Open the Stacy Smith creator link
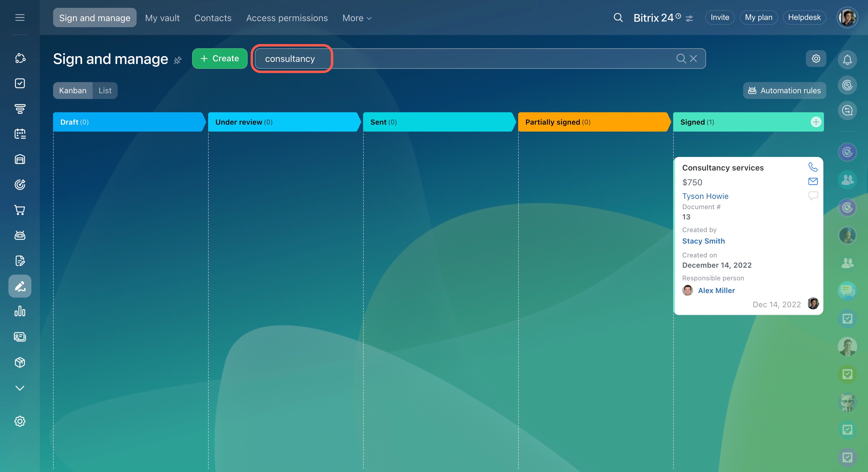The height and width of the screenshot is (472, 868). (x=703, y=241)
